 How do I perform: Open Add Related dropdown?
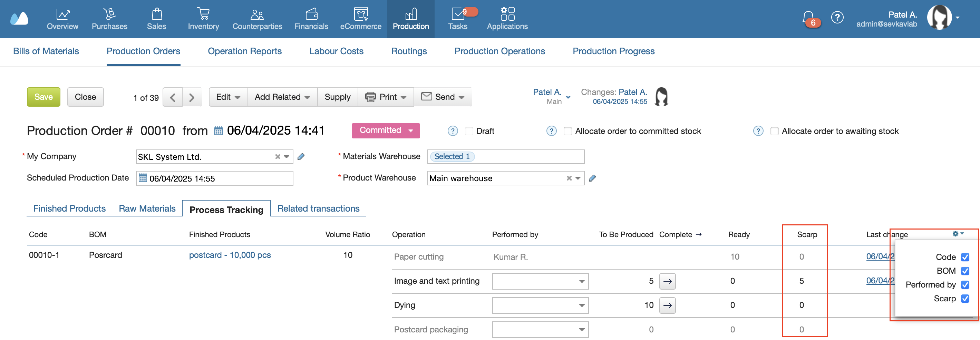[282, 97]
